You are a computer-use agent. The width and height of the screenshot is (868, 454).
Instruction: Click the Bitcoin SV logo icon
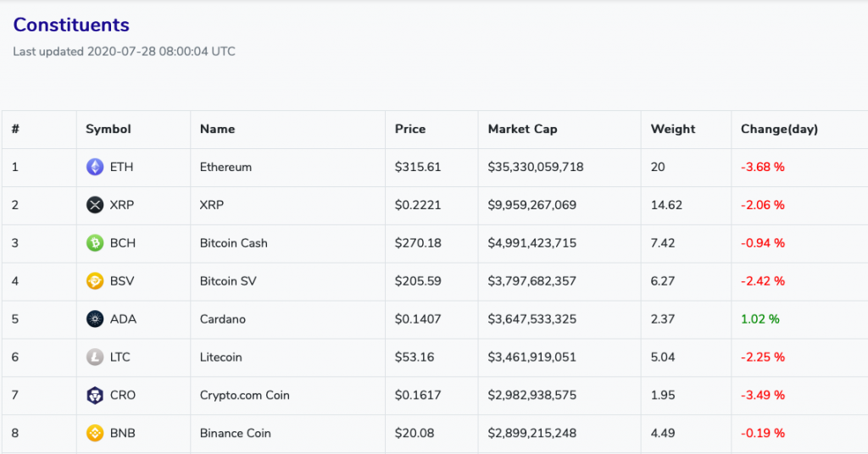tap(95, 281)
